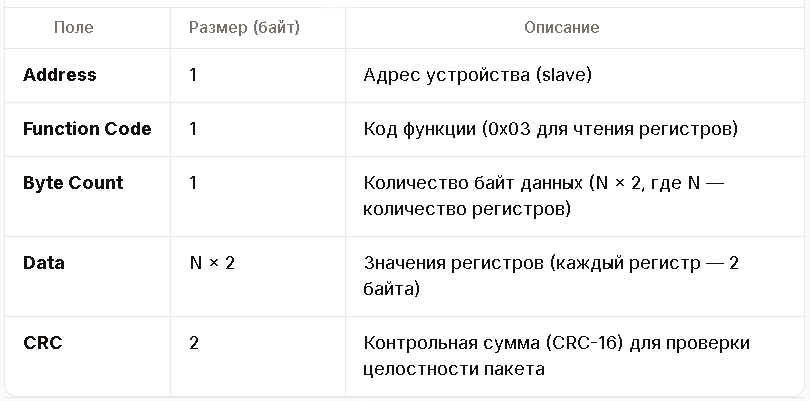810x401 pixels.
Task: Click the Контрольная сумма (CRC-16) description
Action: [x=556, y=356]
